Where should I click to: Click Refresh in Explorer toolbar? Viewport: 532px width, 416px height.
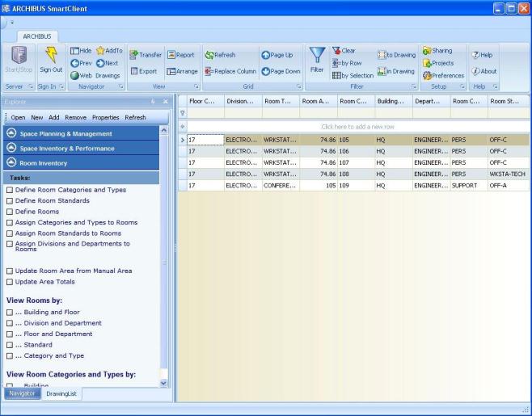135,117
